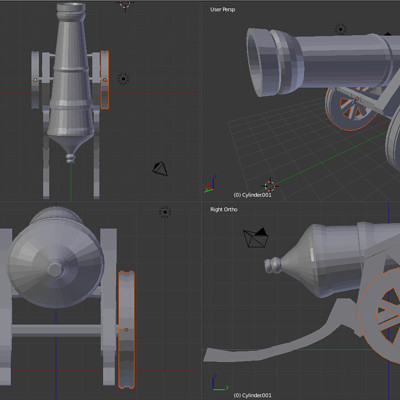Click the origin dot of the left wheel in top view

(x=36, y=80)
